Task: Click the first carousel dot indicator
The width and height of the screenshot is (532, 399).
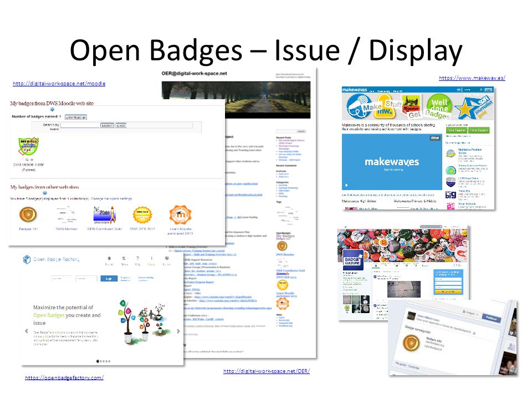Action: point(98,361)
